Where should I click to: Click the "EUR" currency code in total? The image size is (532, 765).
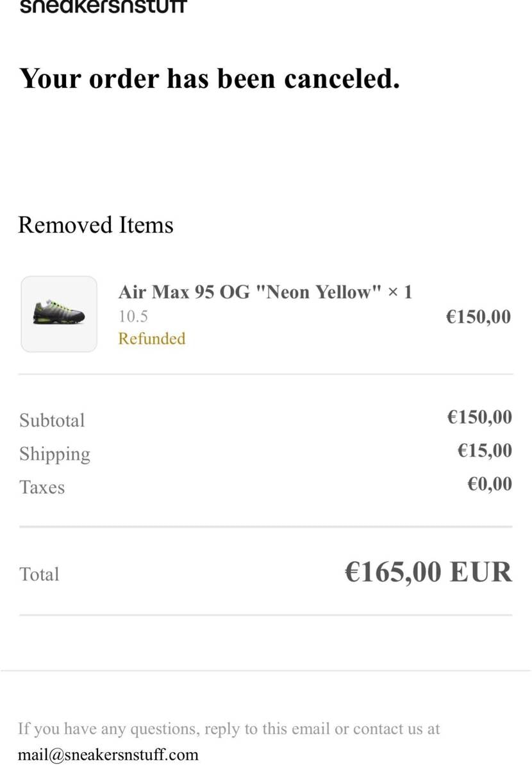pyautogui.click(x=481, y=572)
